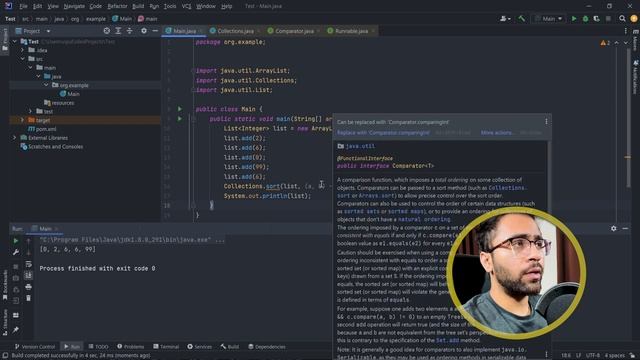640x360 pixels.
Task: Click the Stop square icon in the top toolbar
Action: pos(608,19)
